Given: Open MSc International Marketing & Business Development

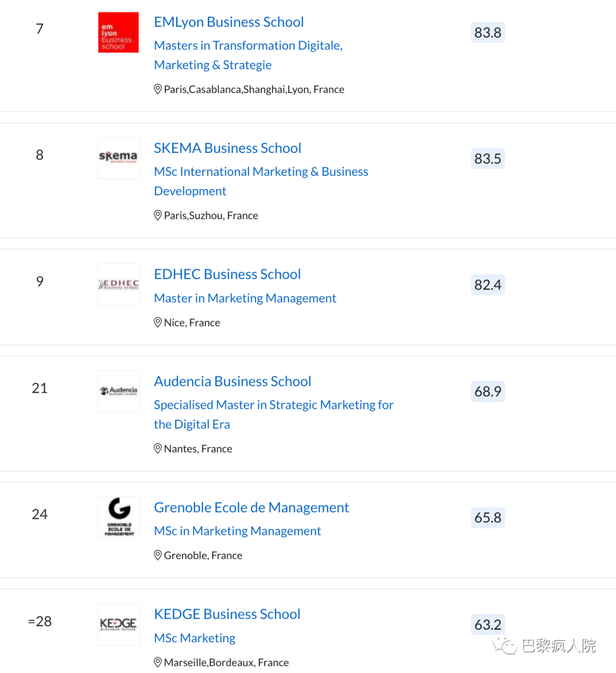Looking at the screenshot, I should (x=261, y=172).
